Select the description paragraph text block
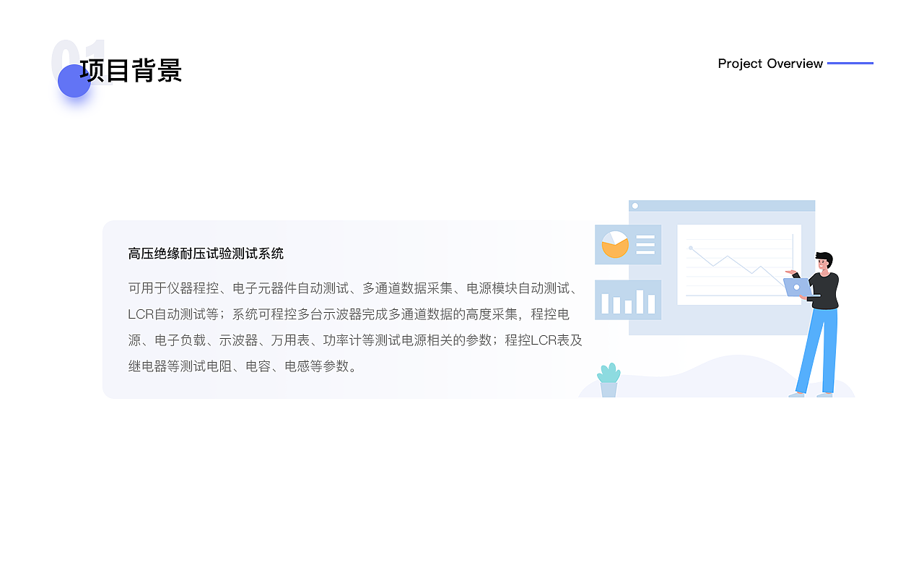The height and width of the screenshot is (578, 924). [354, 327]
